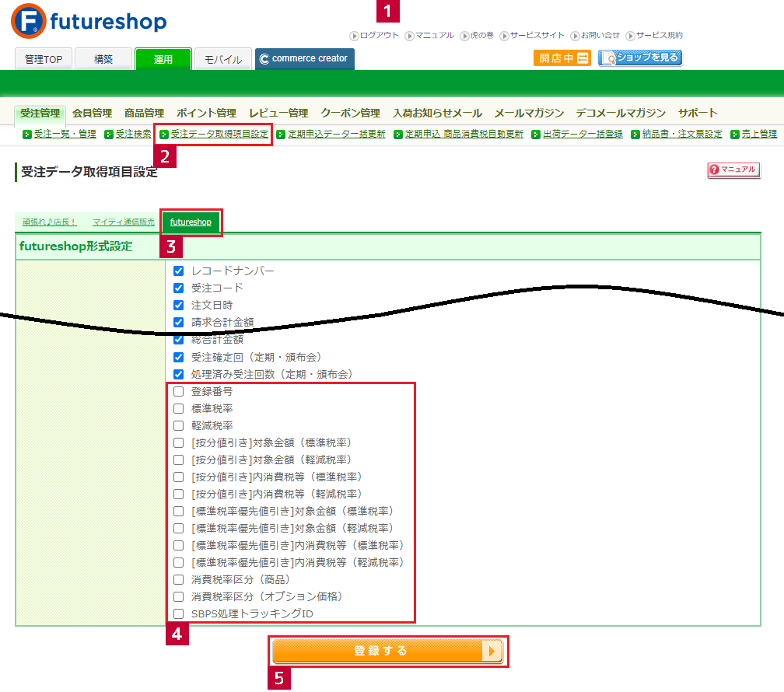
Task: Open the 会員管理 menu
Action: (x=92, y=113)
